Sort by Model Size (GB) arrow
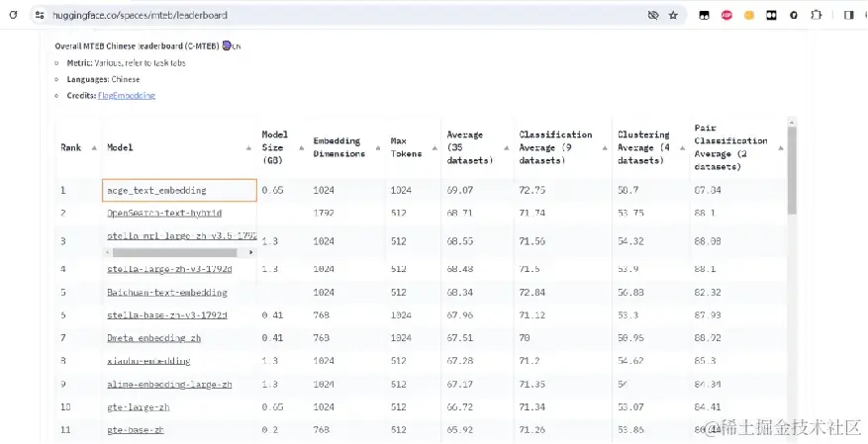Viewport: 868px width, 444px height. 301,148
